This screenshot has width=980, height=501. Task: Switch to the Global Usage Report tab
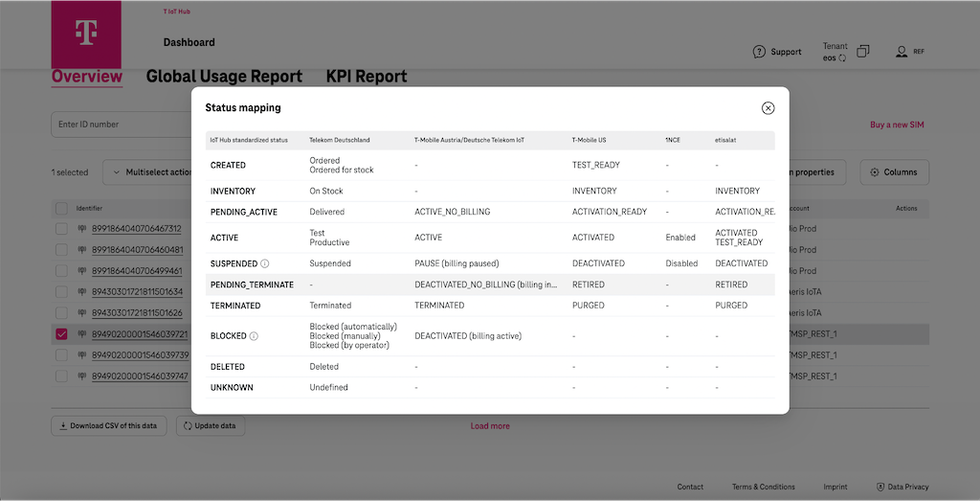pyautogui.click(x=224, y=77)
